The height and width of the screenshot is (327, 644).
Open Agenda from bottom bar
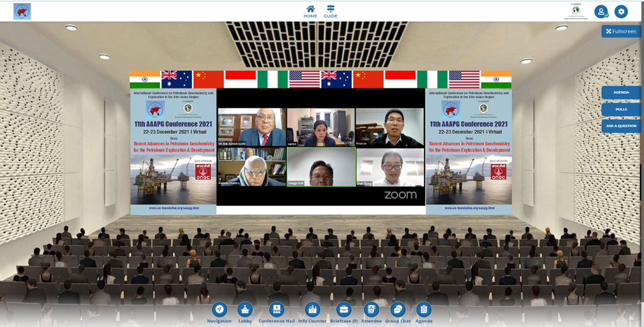coord(423,313)
